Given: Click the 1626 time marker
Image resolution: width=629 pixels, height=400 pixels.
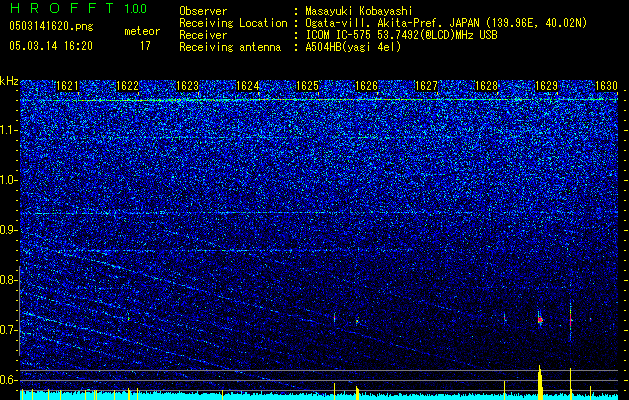Looking at the screenshot, I should tap(367, 86).
